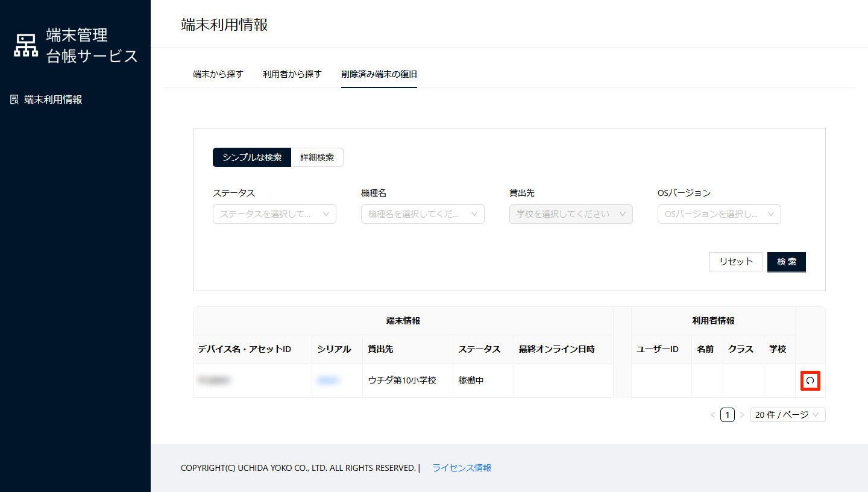Open the blurred serial number link

[329, 380]
